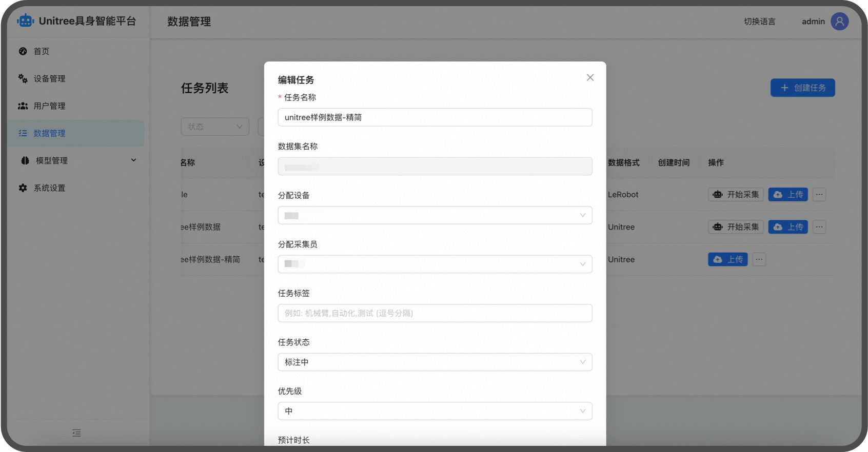
Task: Open task status dropdown showing 标注中
Action: click(x=435, y=362)
